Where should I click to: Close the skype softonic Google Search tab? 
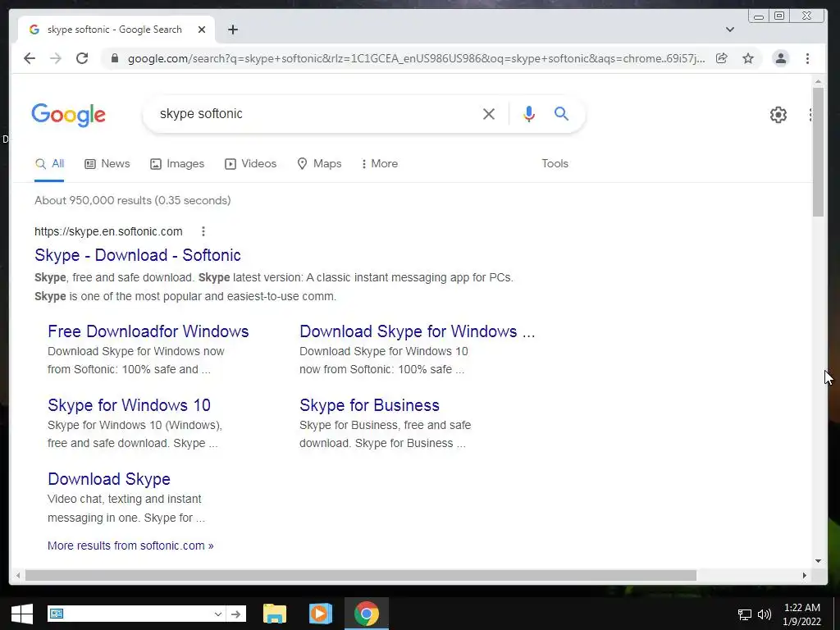[202, 30]
